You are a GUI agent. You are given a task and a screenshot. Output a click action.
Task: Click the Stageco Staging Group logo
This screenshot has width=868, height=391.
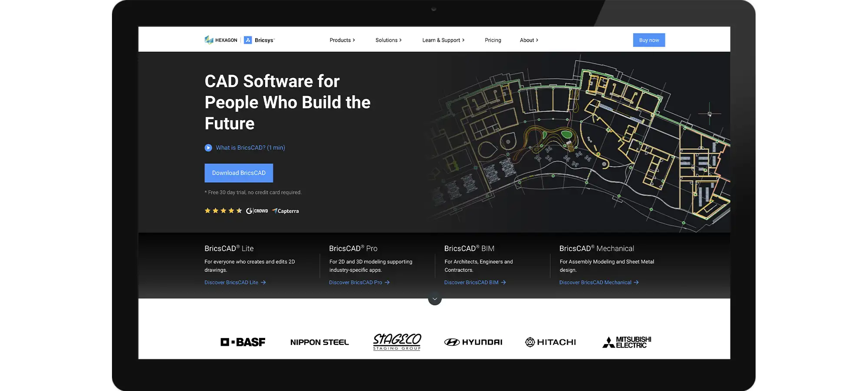tap(397, 342)
